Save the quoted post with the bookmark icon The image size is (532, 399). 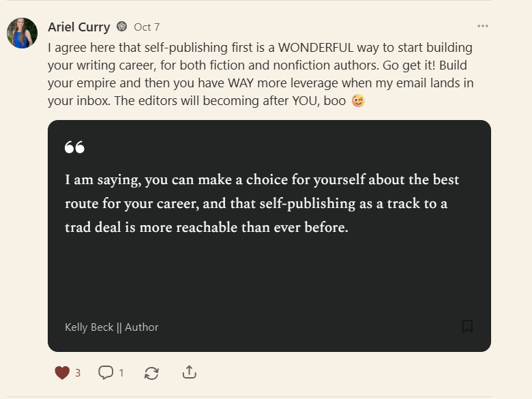click(467, 327)
